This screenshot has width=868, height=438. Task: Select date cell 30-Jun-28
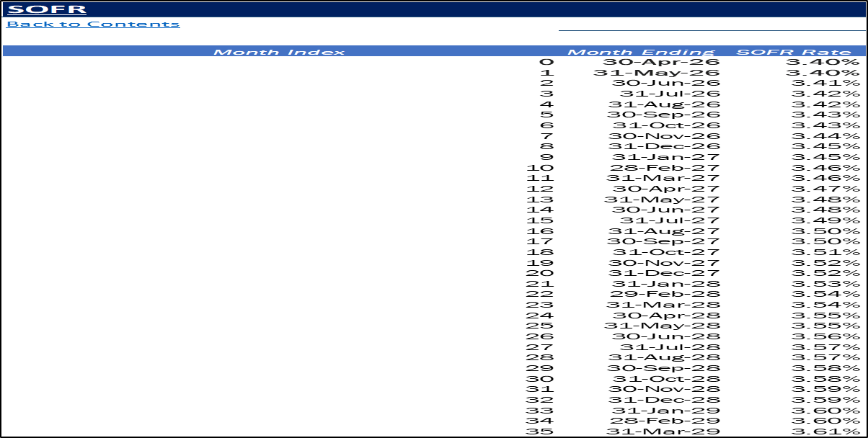point(665,336)
